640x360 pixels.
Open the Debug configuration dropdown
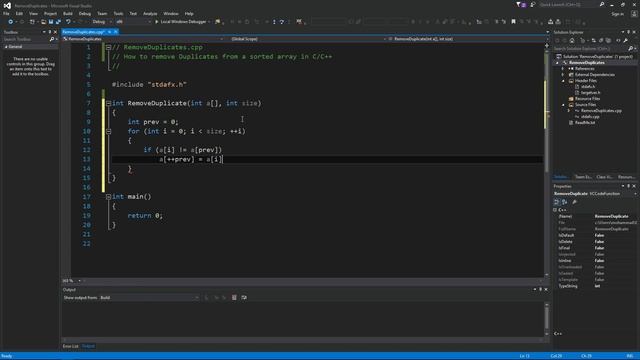point(102,22)
